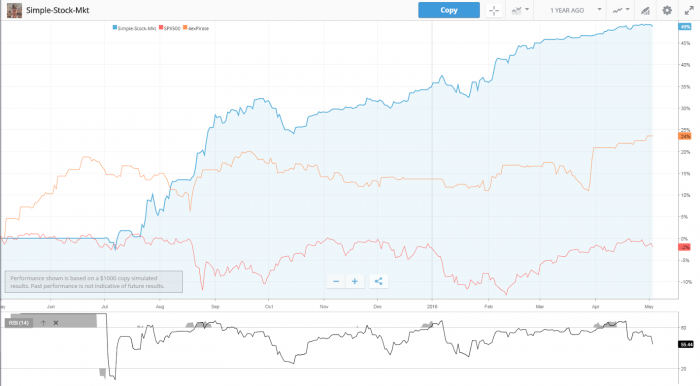Open the 1 YEAR AGO time range dropdown
The height and width of the screenshot is (386, 700).
click(575, 10)
